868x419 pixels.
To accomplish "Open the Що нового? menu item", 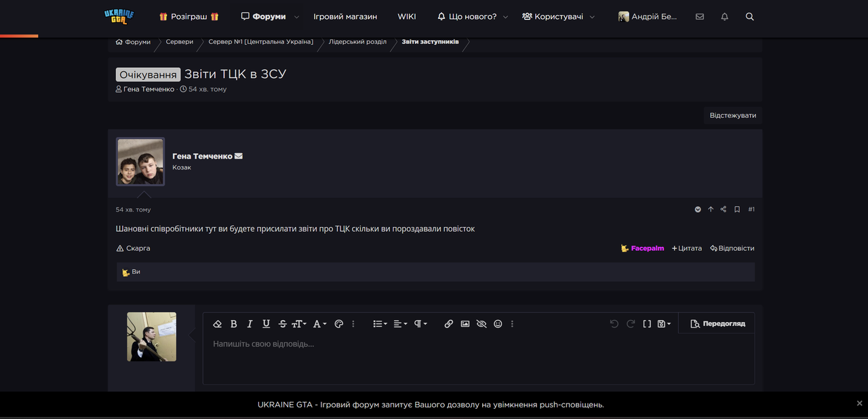I will point(467,16).
